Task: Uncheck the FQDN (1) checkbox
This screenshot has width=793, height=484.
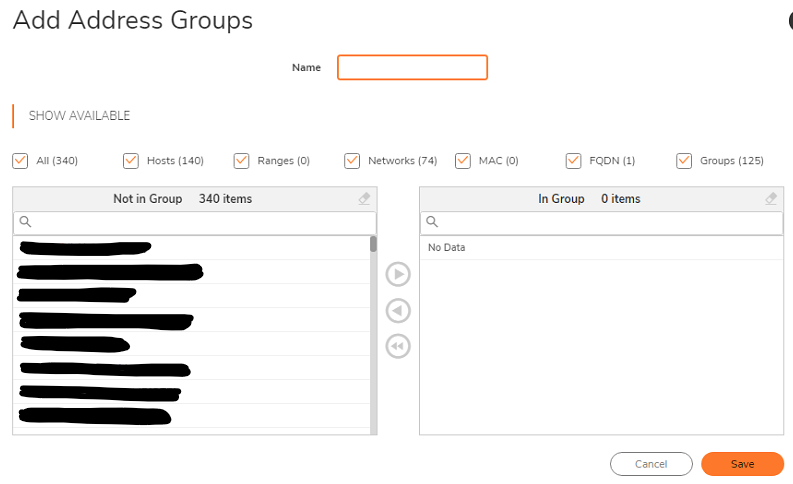Action: pyautogui.click(x=573, y=160)
